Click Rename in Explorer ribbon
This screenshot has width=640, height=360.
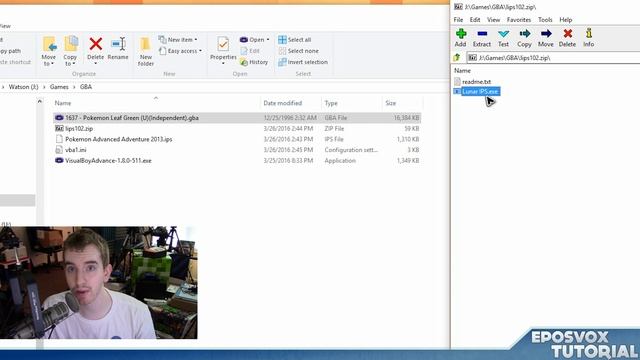[x=118, y=49]
